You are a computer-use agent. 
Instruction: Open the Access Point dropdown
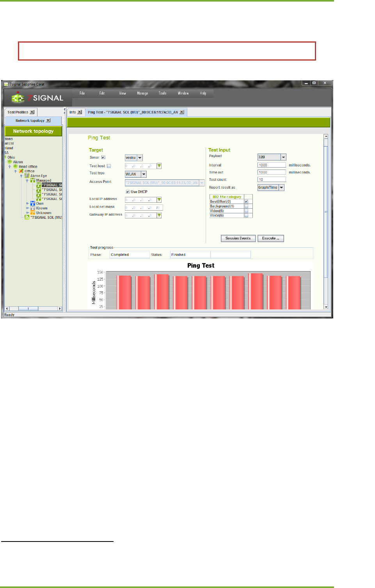click(x=202, y=183)
